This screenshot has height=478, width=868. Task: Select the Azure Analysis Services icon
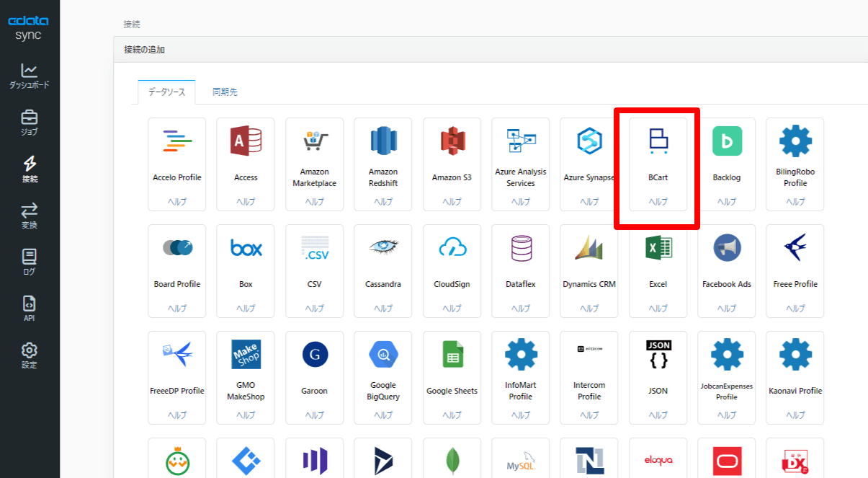pos(521,141)
